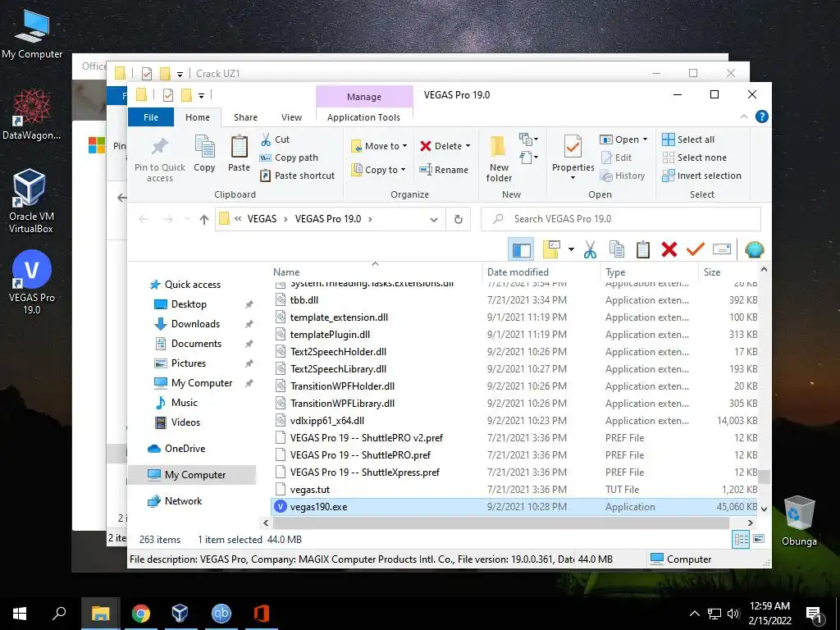The width and height of the screenshot is (840, 630).
Task: Click Select none
Action: pyautogui.click(x=694, y=157)
